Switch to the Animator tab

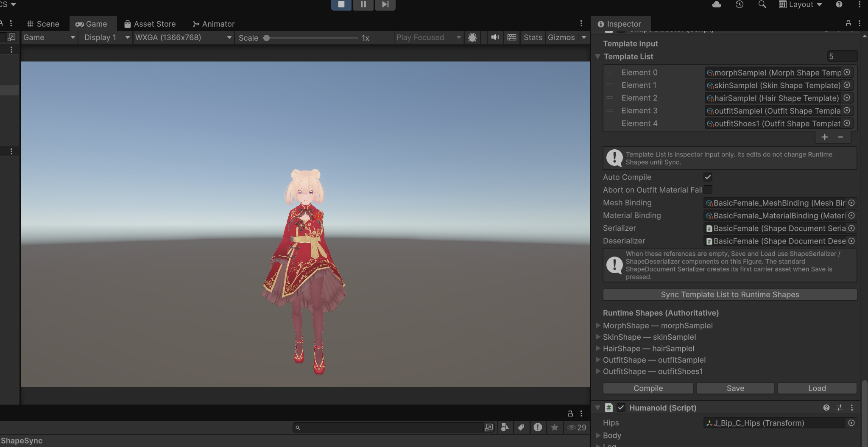tap(214, 24)
